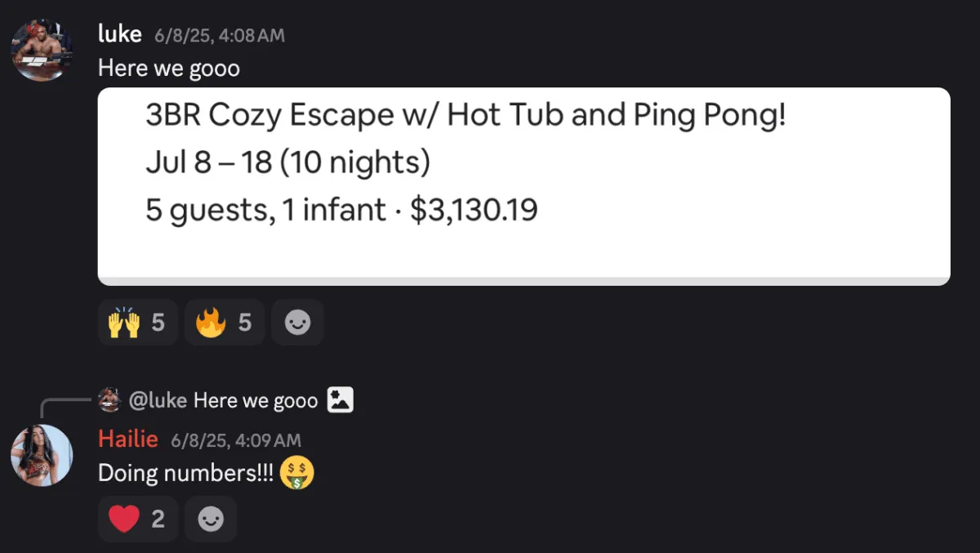Click the 4:08 AM message timestamp
The height and width of the screenshot is (553, 980).
coord(220,35)
